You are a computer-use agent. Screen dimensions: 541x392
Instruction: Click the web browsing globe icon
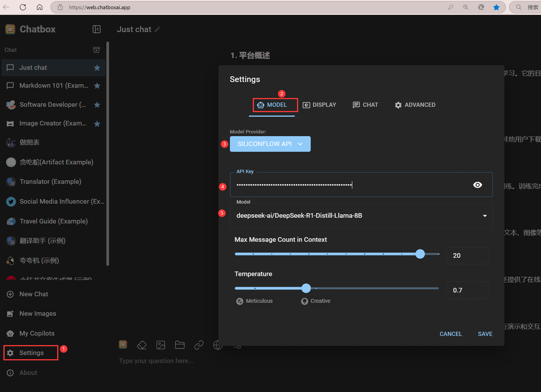tap(218, 345)
